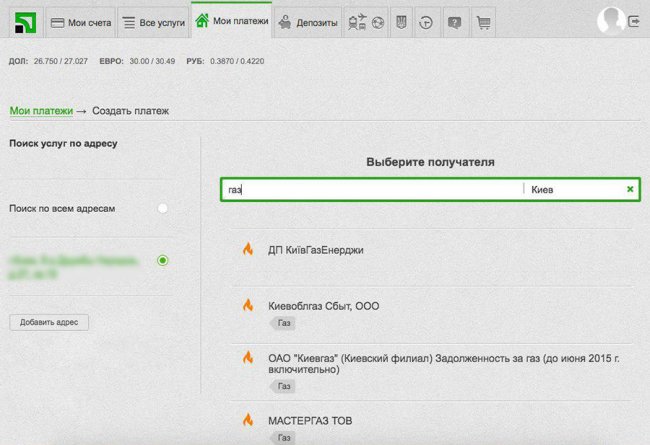The height and width of the screenshot is (445, 650).
Task: Select 'Поиск по всем адресам' radio button
Action: point(163,208)
